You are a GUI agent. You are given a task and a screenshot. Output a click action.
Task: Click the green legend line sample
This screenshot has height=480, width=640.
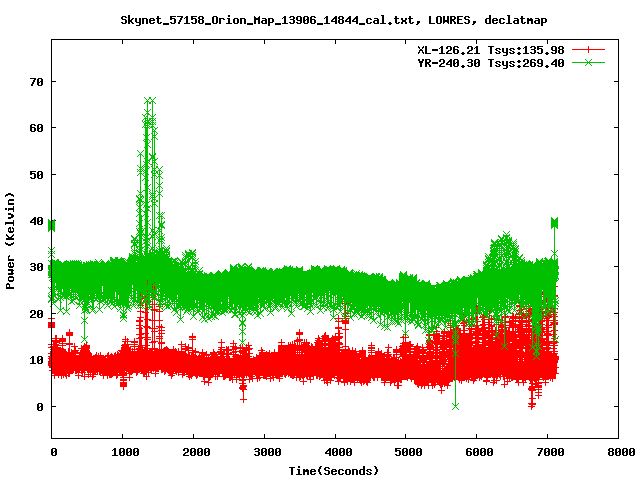588,62
